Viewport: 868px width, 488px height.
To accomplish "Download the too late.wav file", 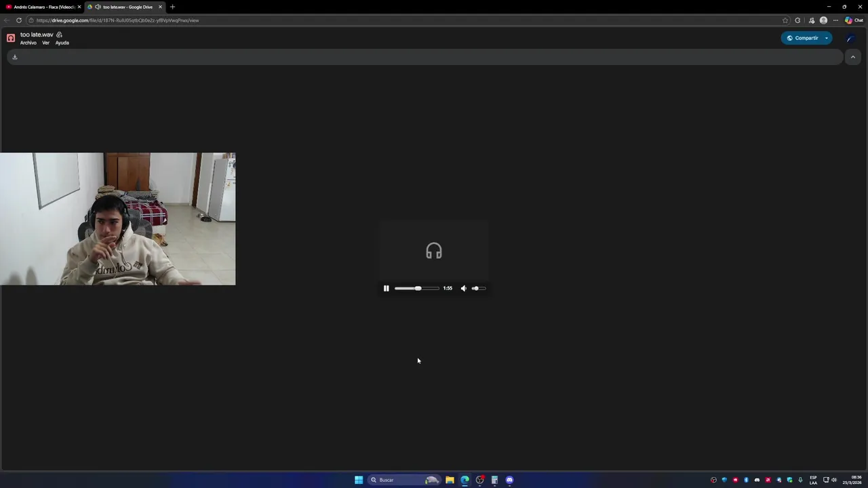I will (14, 57).
